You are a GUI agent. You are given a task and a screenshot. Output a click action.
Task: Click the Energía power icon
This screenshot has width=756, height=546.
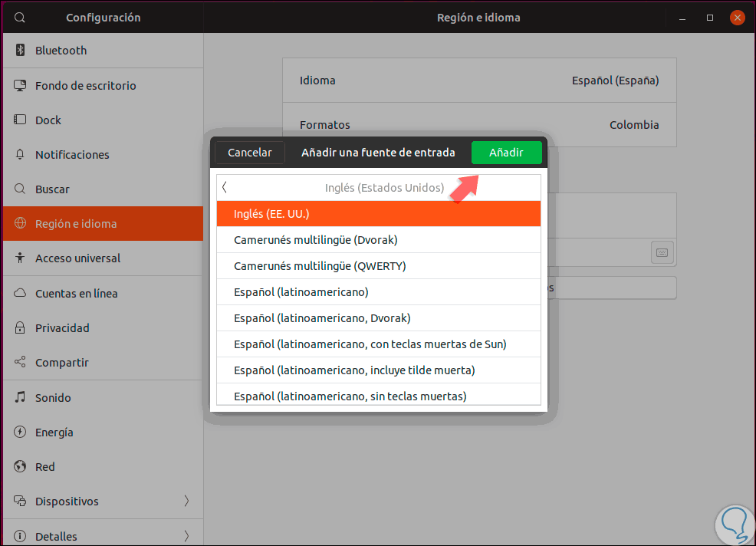[20, 432]
